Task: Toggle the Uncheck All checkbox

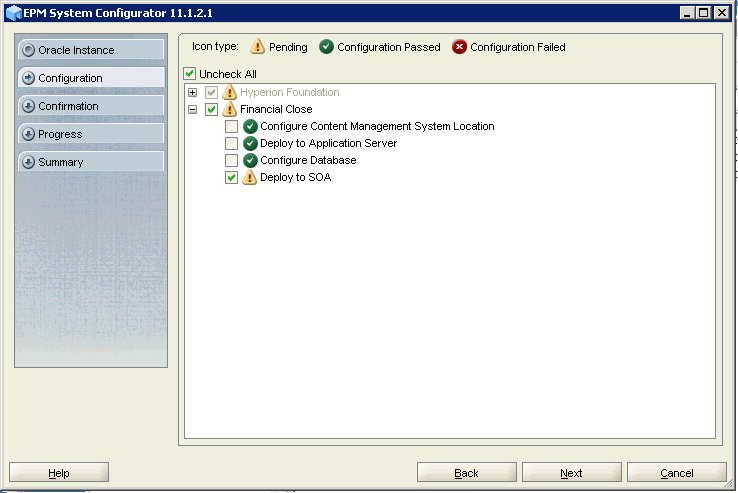Action: tap(189, 74)
